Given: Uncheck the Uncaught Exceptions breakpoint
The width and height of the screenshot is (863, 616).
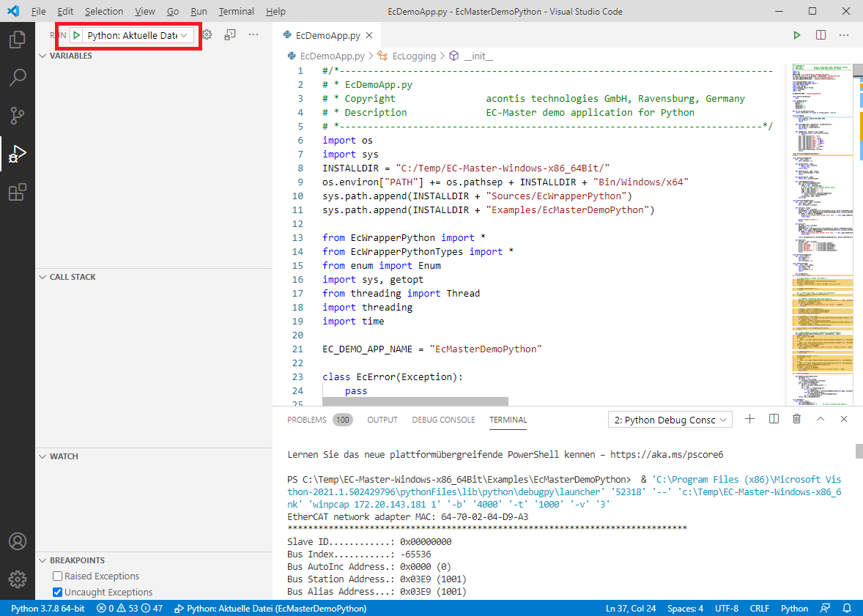Looking at the screenshot, I should tap(58, 593).
